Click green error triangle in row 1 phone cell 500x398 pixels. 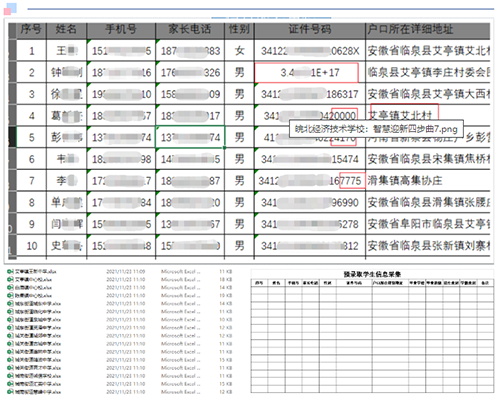click(x=89, y=41)
